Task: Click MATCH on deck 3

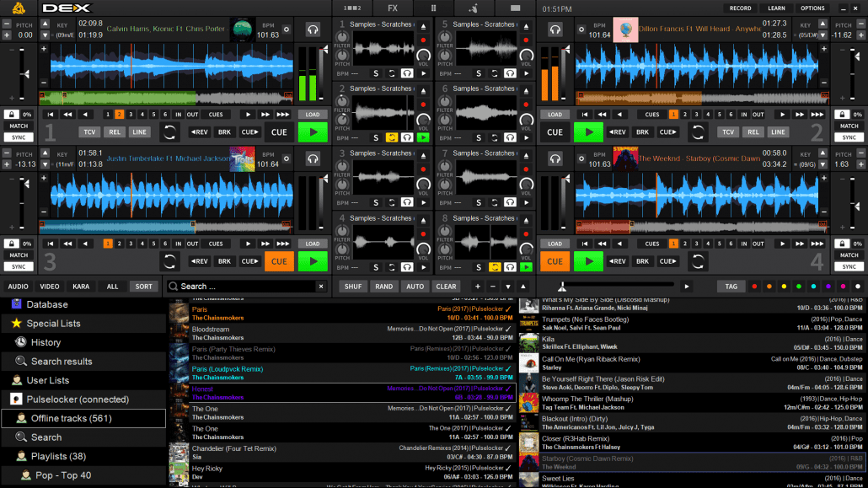Action: tap(19, 255)
